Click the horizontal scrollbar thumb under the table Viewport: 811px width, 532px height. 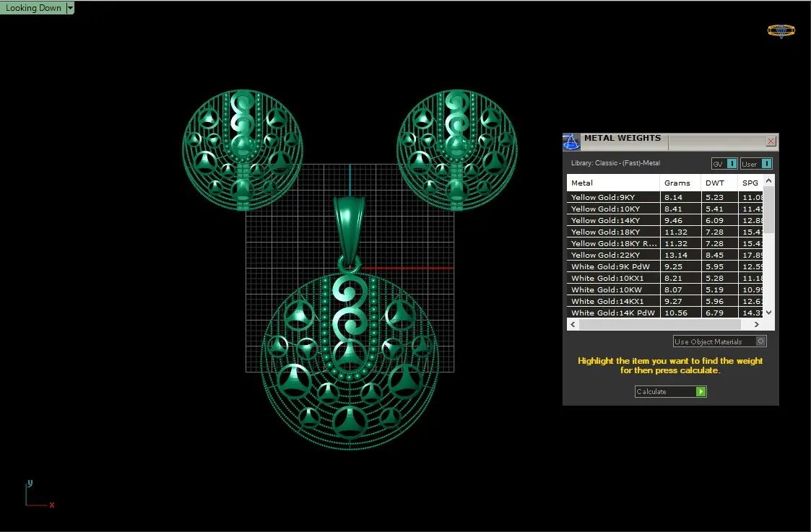[660, 324]
